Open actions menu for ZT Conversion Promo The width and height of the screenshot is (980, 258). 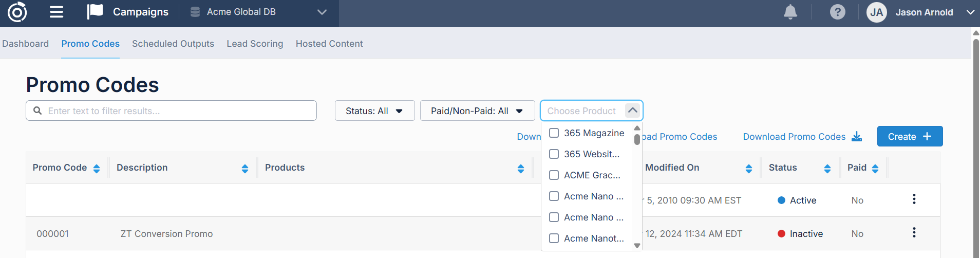pyautogui.click(x=914, y=233)
